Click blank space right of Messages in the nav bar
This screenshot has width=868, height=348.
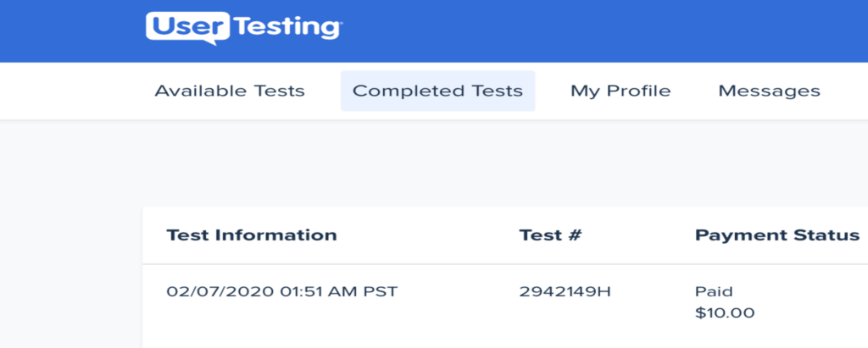point(844,91)
